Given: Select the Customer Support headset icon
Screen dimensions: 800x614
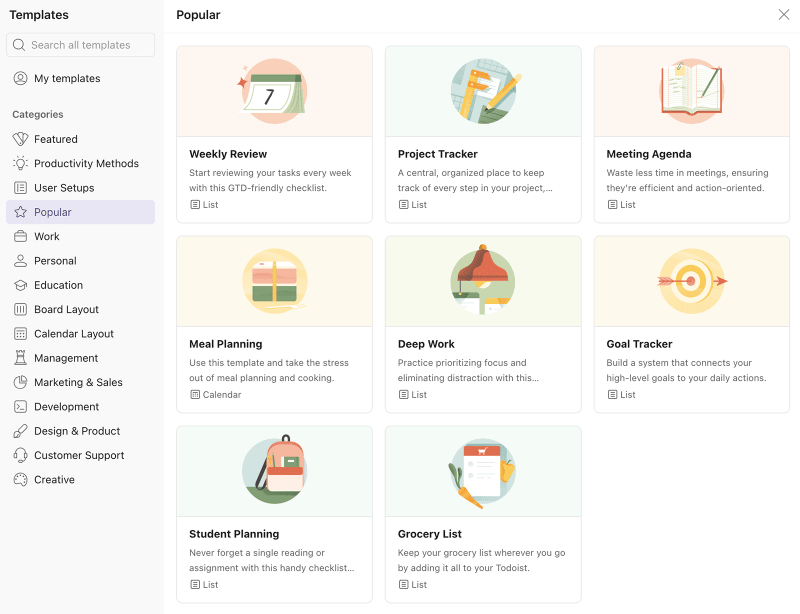Looking at the screenshot, I should point(20,455).
